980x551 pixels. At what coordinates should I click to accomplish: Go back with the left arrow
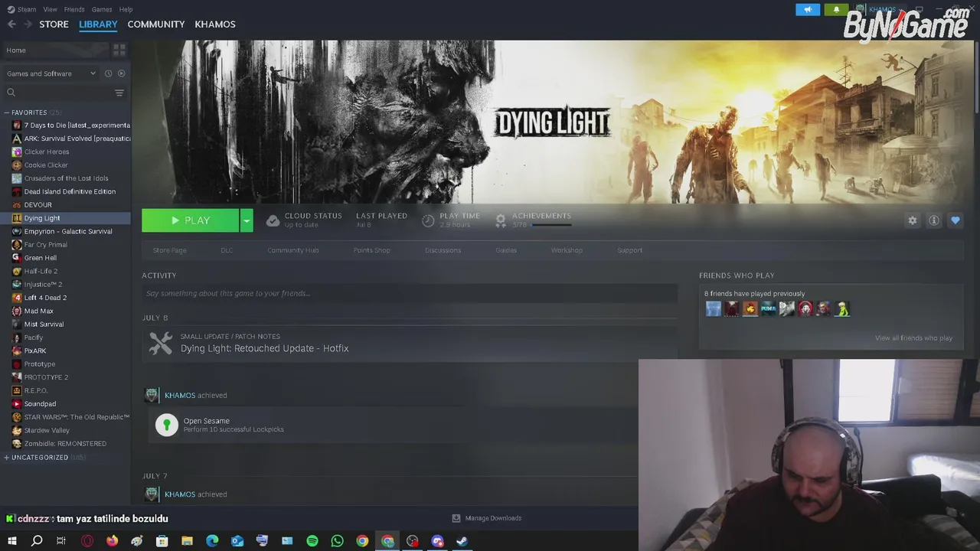point(11,24)
